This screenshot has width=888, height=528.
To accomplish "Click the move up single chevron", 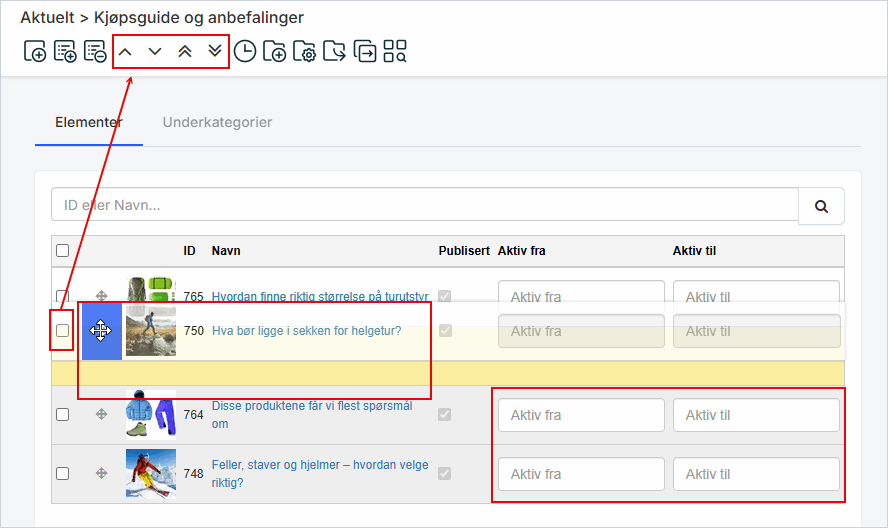I will tap(125, 51).
